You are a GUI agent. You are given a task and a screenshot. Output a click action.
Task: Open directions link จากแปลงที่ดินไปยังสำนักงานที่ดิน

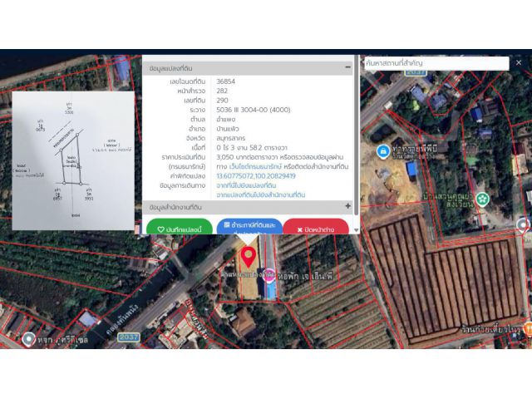pos(261,195)
